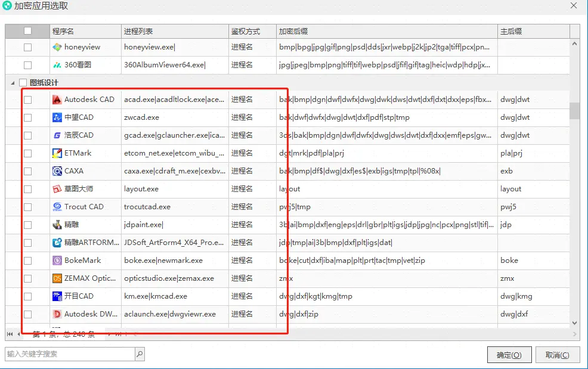Check the 图纸设计 group checkbox
This screenshot has height=369, width=588.
23,82
